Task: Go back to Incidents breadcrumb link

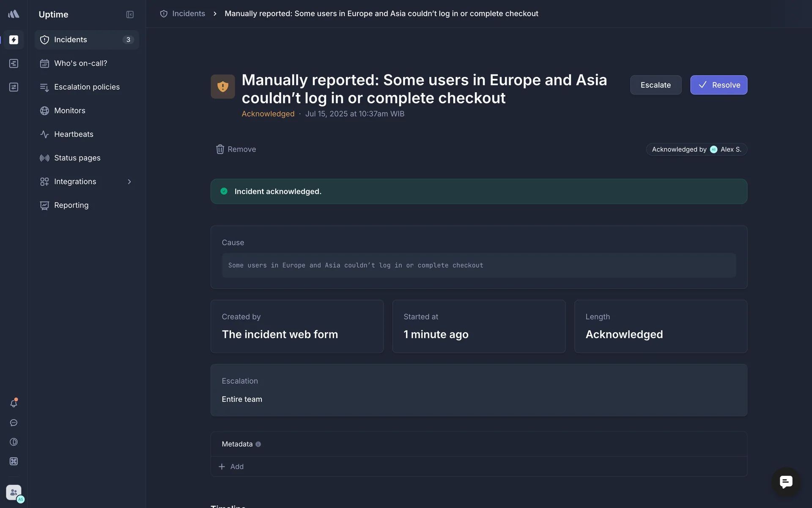Action: point(188,14)
